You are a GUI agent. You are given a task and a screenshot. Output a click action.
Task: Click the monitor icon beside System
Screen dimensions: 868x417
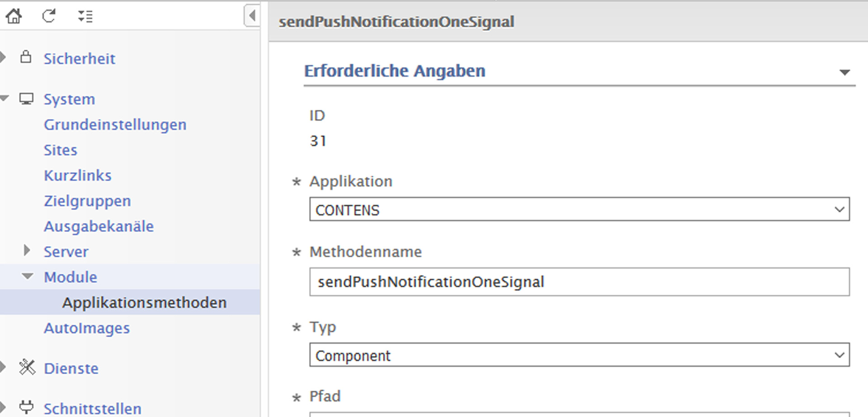click(26, 99)
